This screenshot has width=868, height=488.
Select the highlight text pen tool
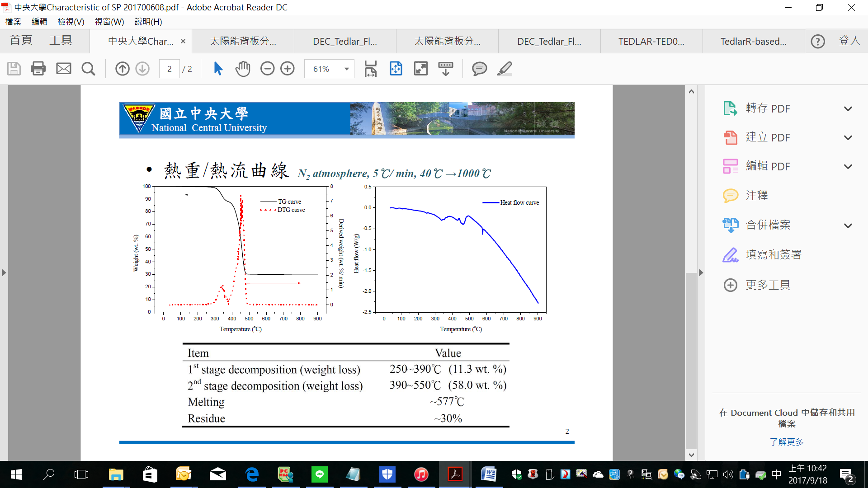click(505, 69)
